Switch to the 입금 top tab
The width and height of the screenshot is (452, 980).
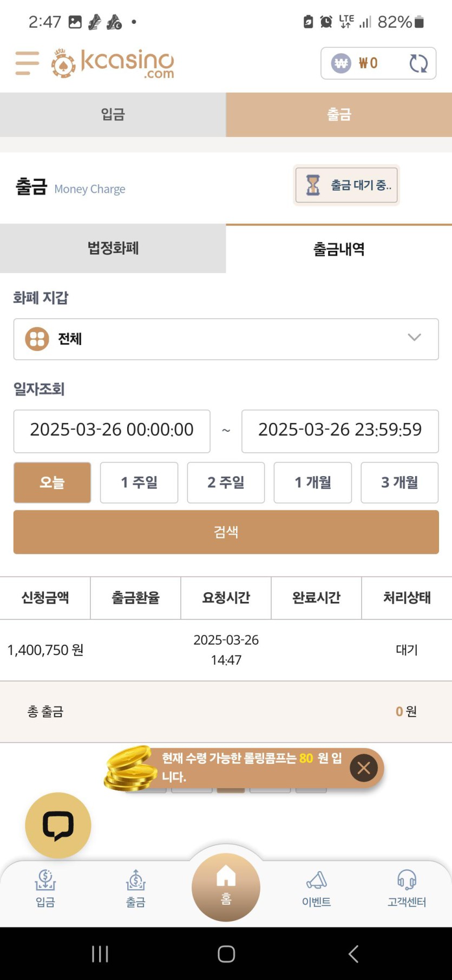pyautogui.click(x=113, y=114)
